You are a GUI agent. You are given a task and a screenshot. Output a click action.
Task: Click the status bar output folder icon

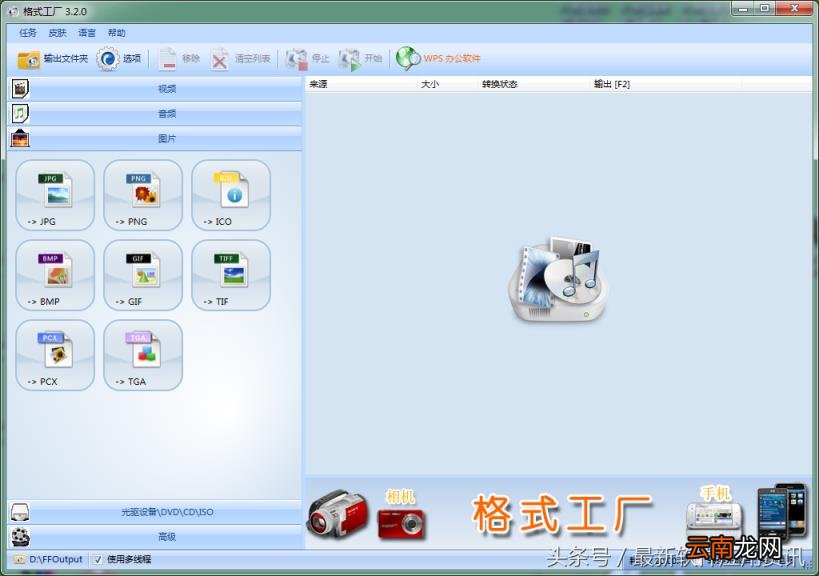coord(19,559)
